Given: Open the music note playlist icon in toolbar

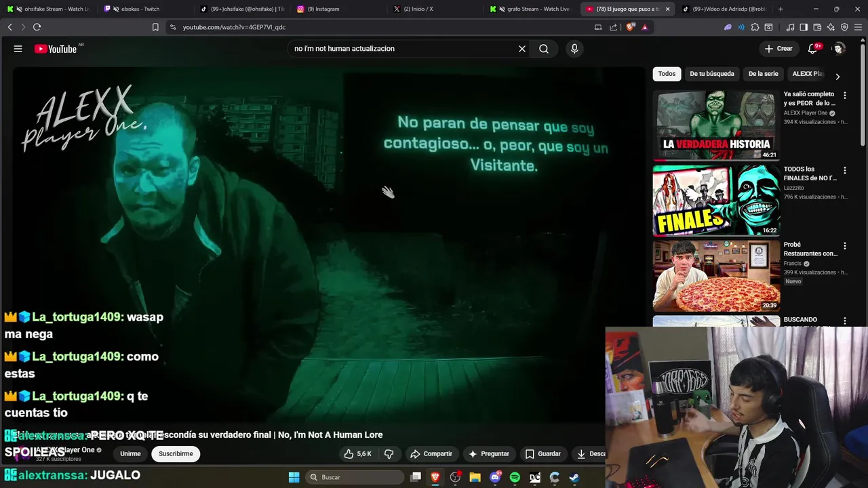Looking at the screenshot, I should [790, 27].
